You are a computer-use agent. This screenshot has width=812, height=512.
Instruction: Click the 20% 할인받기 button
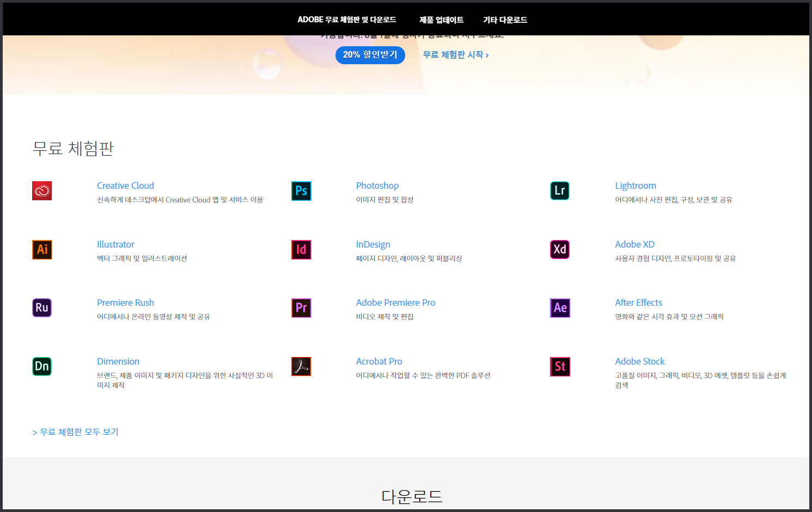370,55
